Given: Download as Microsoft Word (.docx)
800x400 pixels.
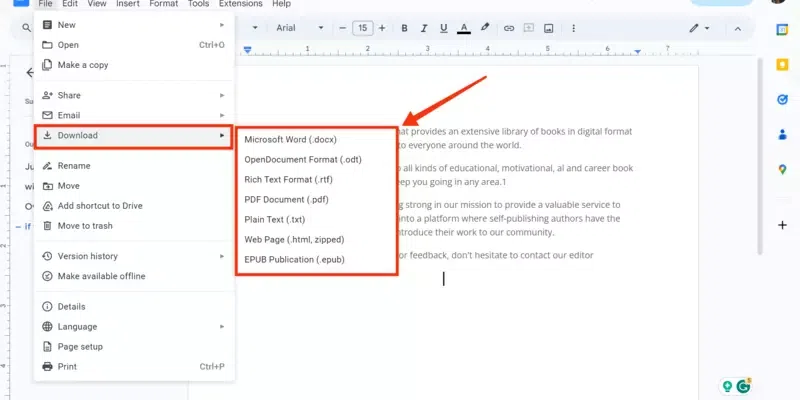Looking at the screenshot, I should click(316, 139).
